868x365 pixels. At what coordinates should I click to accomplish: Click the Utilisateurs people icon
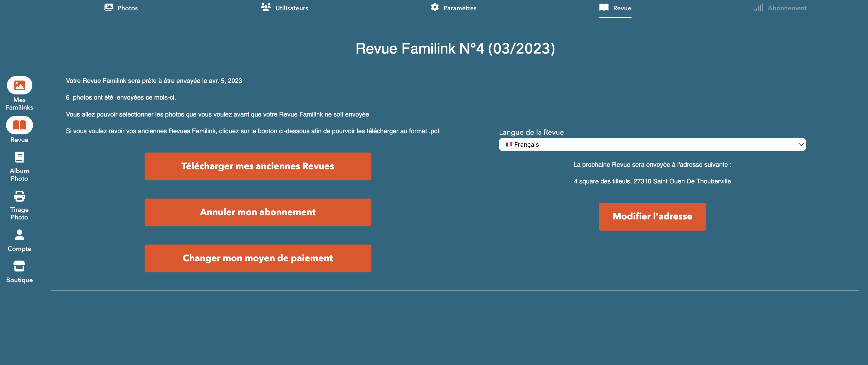(x=266, y=8)
